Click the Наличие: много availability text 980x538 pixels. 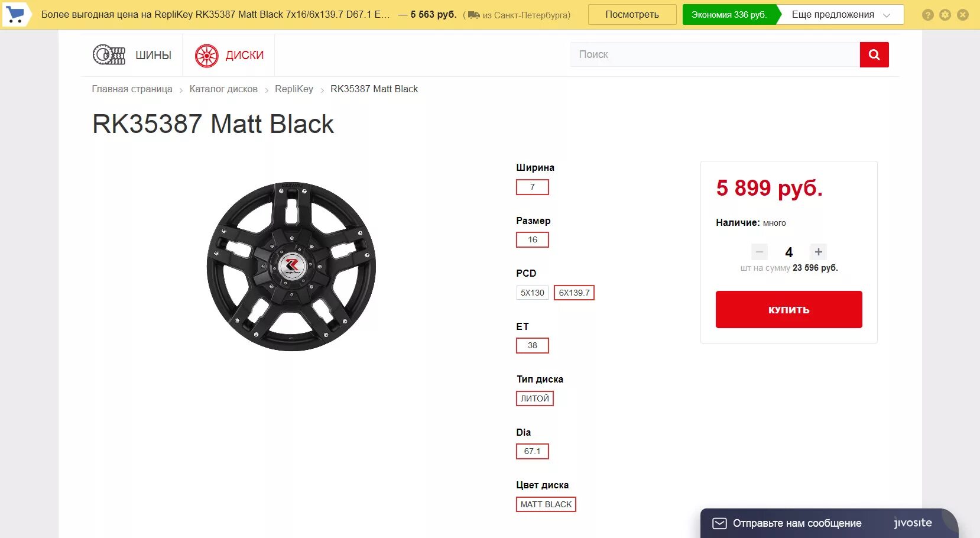pyautogui.click(x=751, y=223)
